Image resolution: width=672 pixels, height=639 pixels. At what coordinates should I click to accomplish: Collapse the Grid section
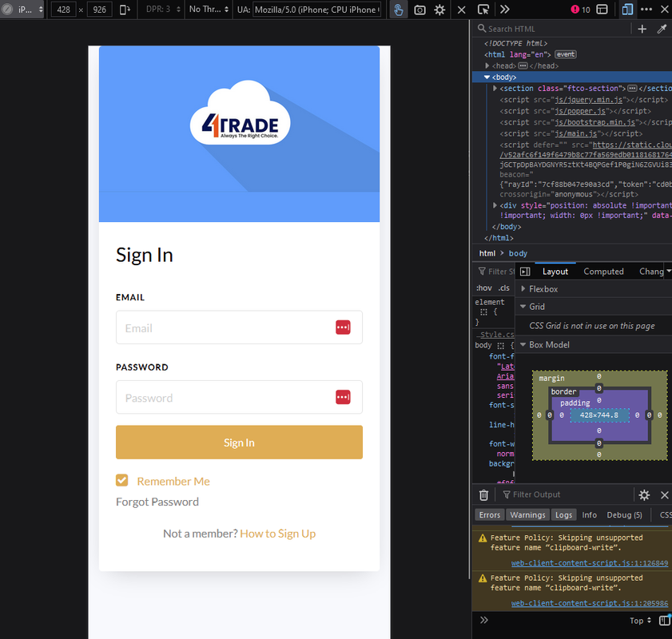coord(523,307)
